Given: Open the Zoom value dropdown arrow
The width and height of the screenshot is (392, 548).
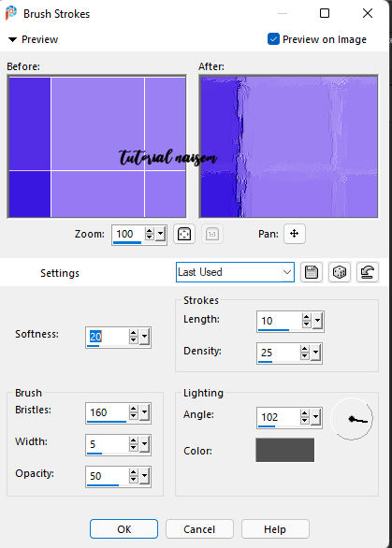Looking at the screenshot, I should tap(161, 234).
